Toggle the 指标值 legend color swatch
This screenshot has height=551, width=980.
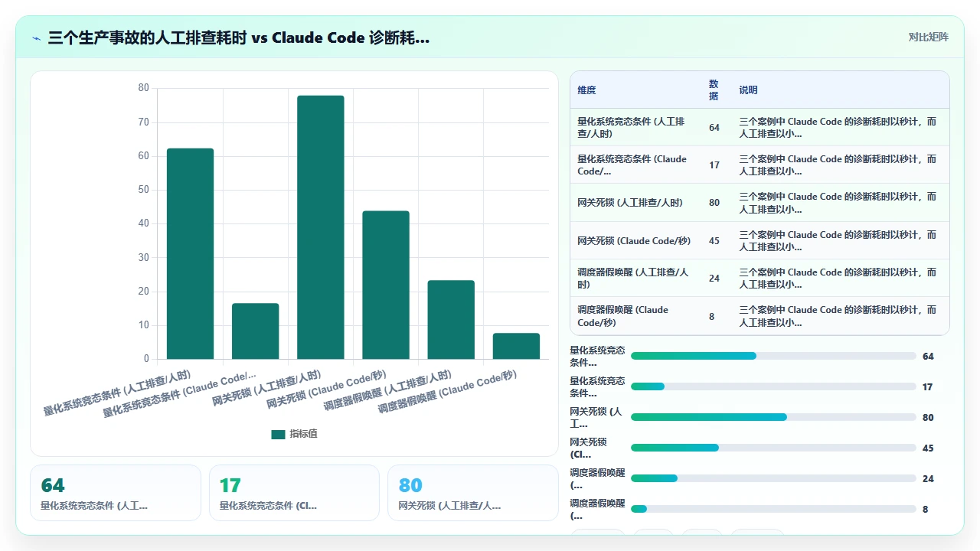pos(278,434)
